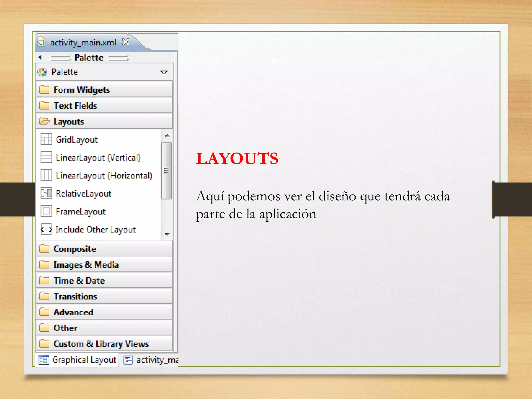Switch to the Graphical Layout tab
The height and width of the screenshot is (399, 532).
[x=77, y=360]
